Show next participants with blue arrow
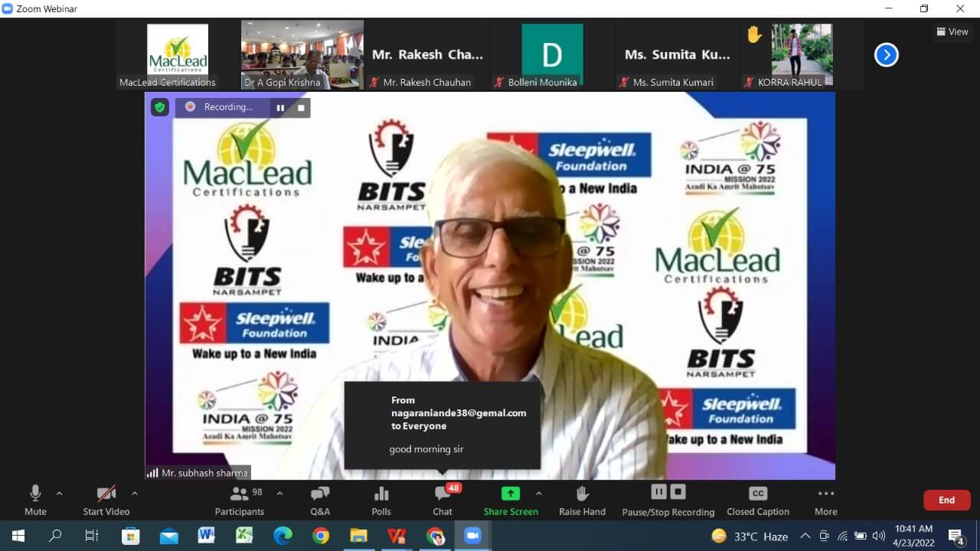This screenshot has height=551, width=980. pyautogui.click(x=886, y=55)
